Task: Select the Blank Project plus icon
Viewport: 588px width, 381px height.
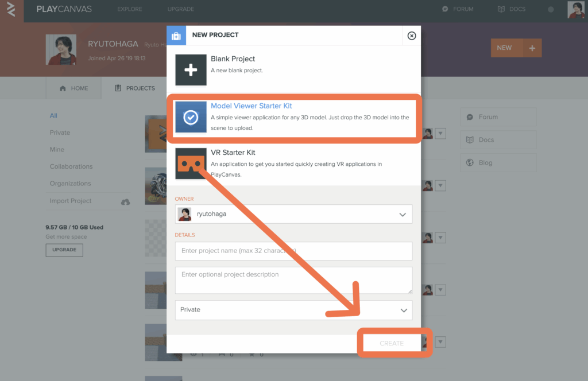Action: click(191, 69)
